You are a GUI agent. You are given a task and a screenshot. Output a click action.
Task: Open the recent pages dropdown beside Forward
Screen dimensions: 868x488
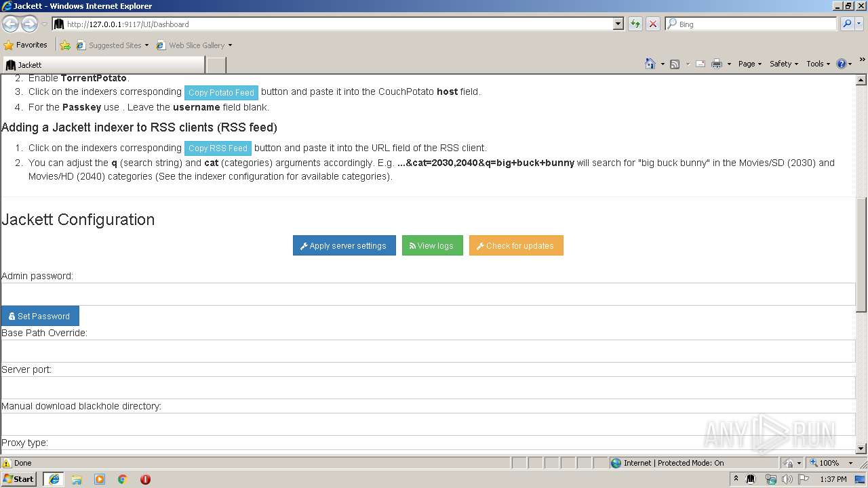pos(44,24)
